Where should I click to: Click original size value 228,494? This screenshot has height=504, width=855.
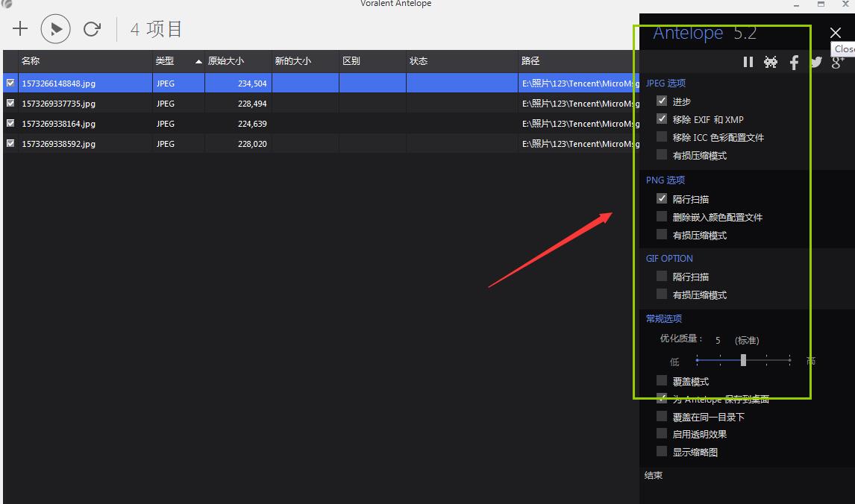(x=252, y=104)
